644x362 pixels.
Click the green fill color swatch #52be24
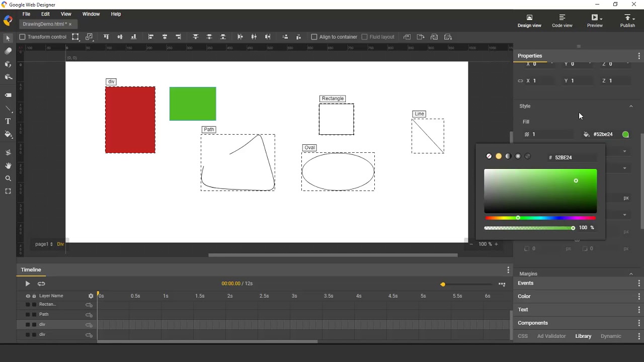[x=625, y=134]
